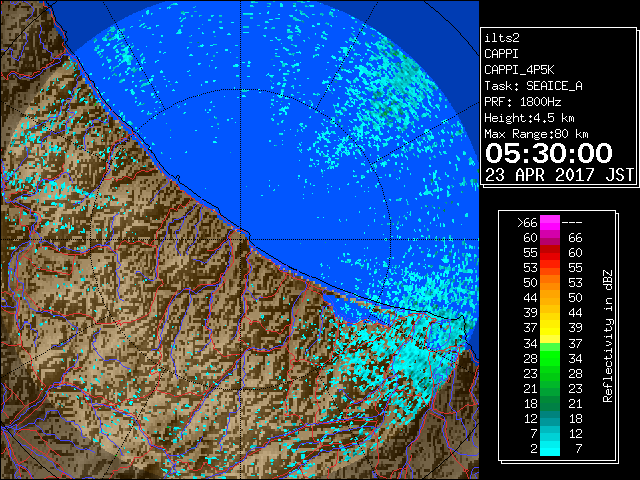Click the '---' legend upper-bound label
The width and height of the screenshot is (640, 480).
point(572,223)
